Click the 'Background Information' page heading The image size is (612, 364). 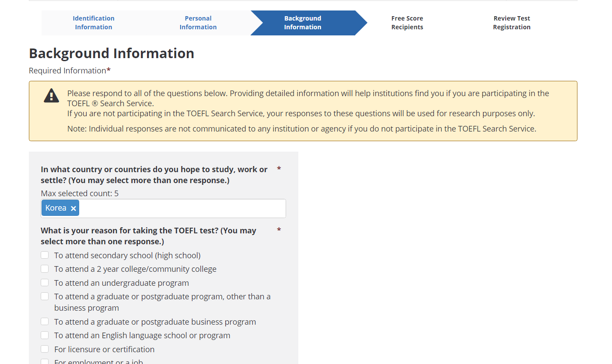pos(112,53)
